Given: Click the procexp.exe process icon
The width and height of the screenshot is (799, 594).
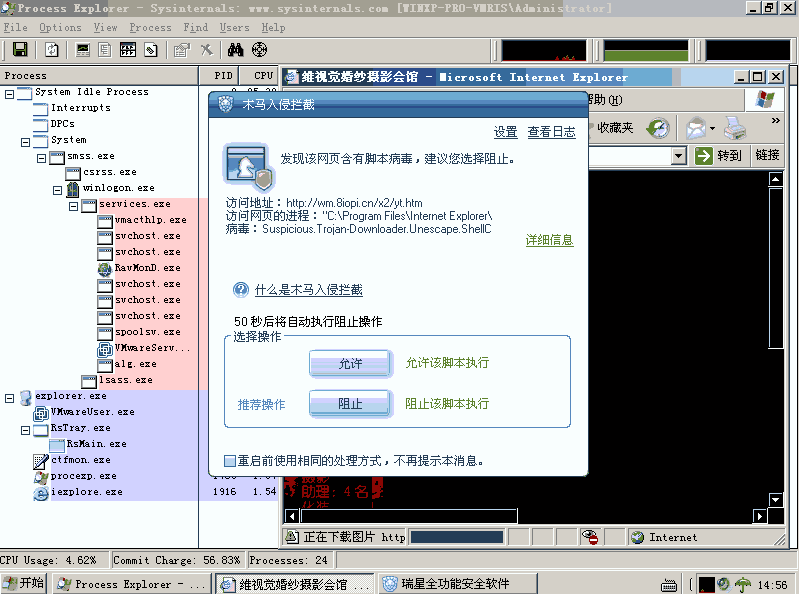Looking at the screenshot, I should pyautogui.click(x=41, y=476).
